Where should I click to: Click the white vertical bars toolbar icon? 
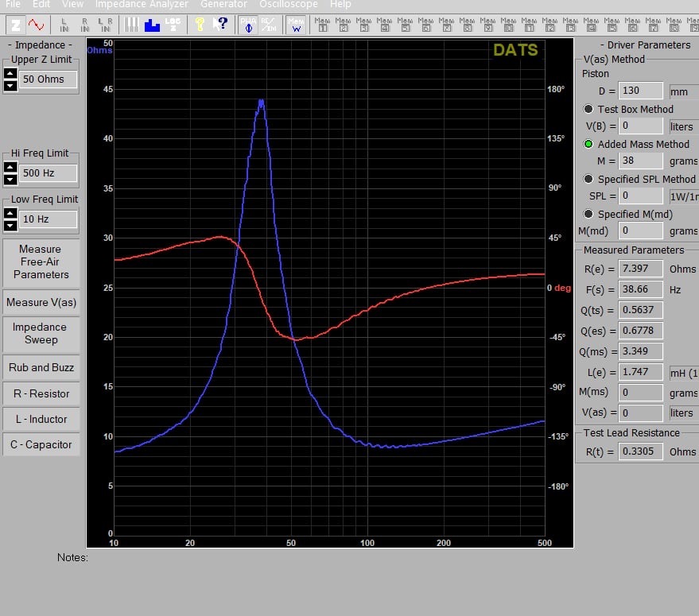pyautogui.click(x=131, y=25)
